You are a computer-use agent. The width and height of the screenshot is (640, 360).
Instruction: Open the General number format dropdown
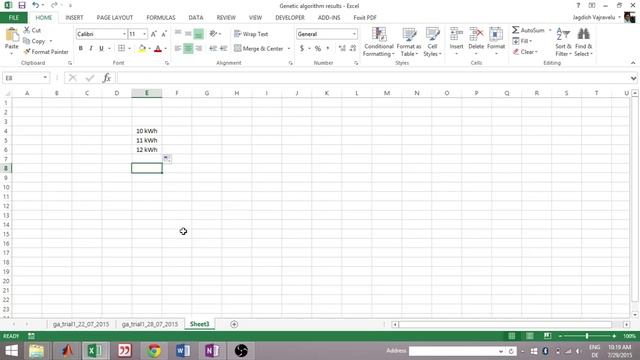click(x=354, y=34)
